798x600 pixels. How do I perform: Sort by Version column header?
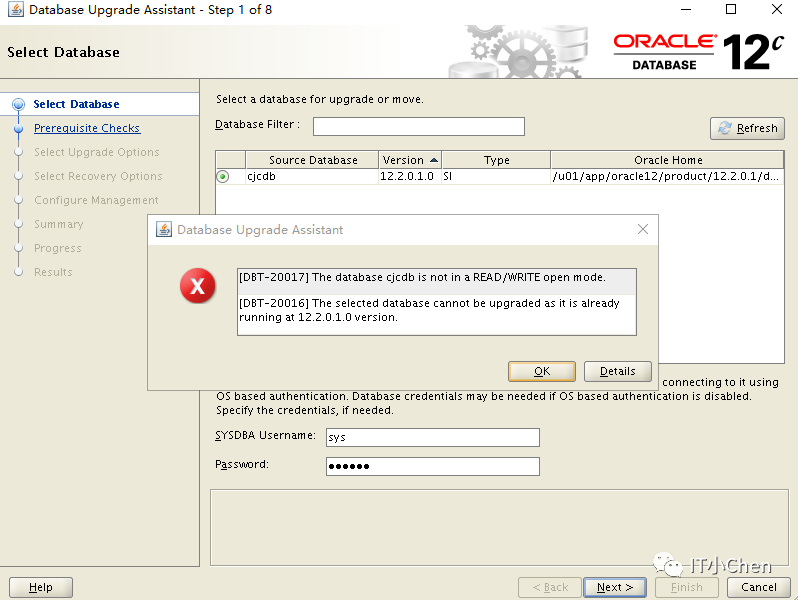[x=410, y=160]
